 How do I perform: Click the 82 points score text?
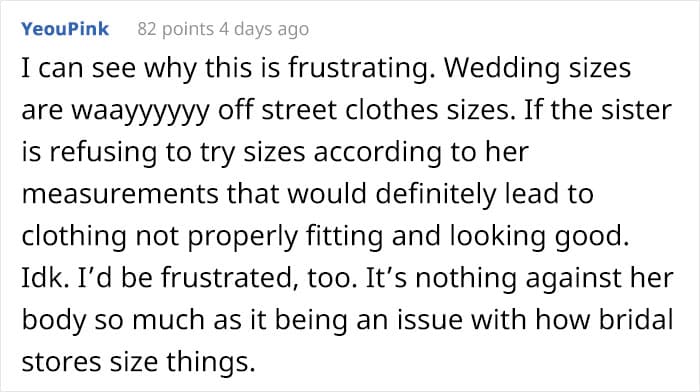tap(175, 29)
